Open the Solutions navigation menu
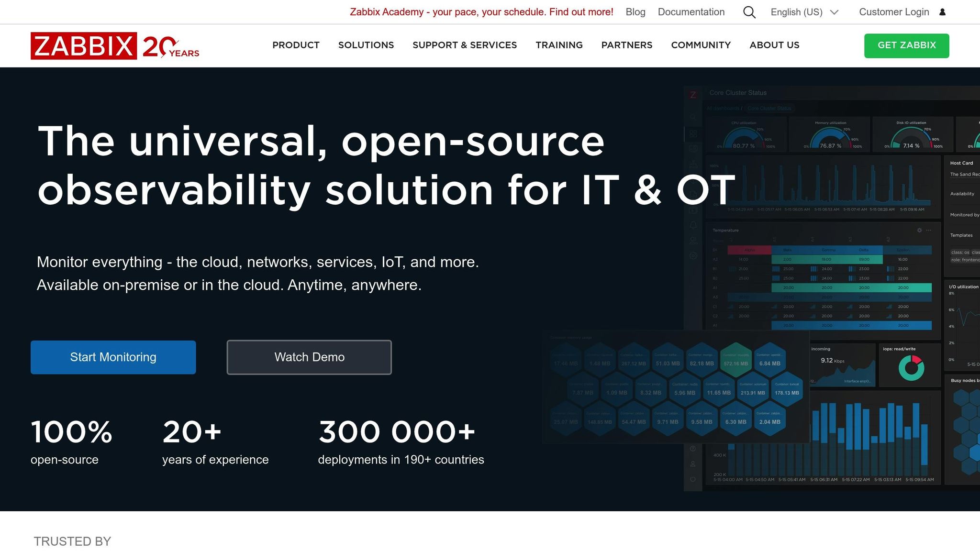The height and width of the screenshot is (551, 980). [x=366, y=45]
